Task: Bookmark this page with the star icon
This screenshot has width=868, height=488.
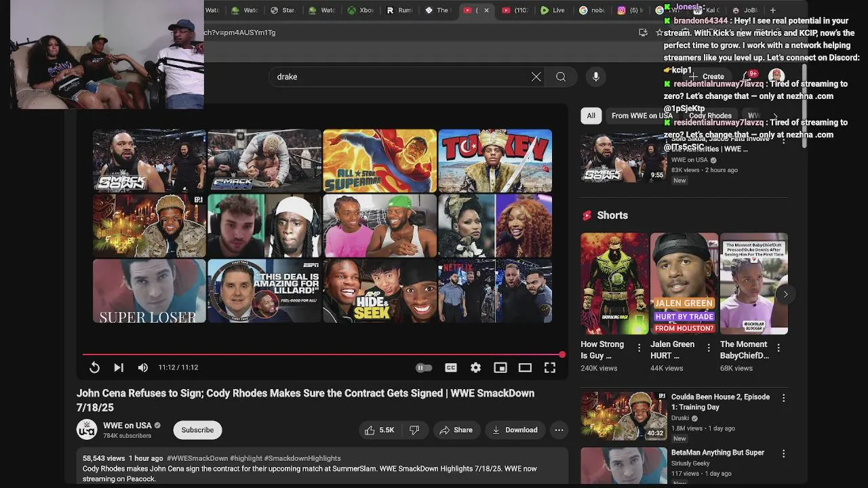Action: click(658, 33)
